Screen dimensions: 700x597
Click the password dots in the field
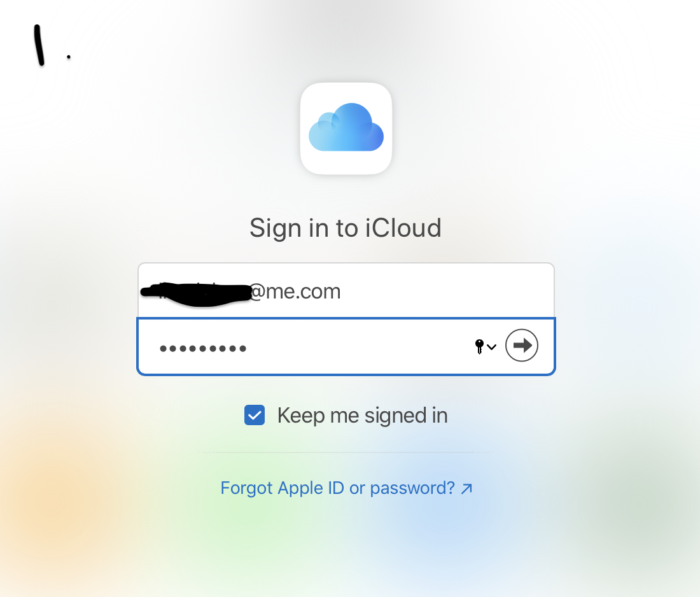click(203, 348)
